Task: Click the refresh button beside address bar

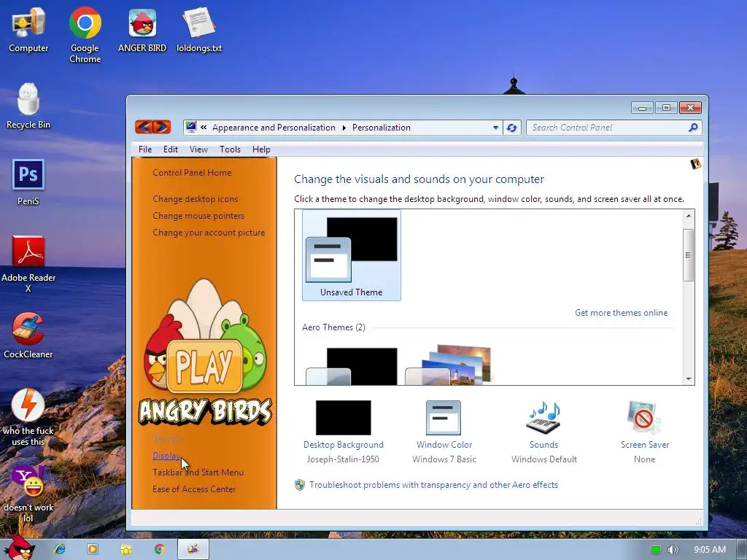Action: 512,128
